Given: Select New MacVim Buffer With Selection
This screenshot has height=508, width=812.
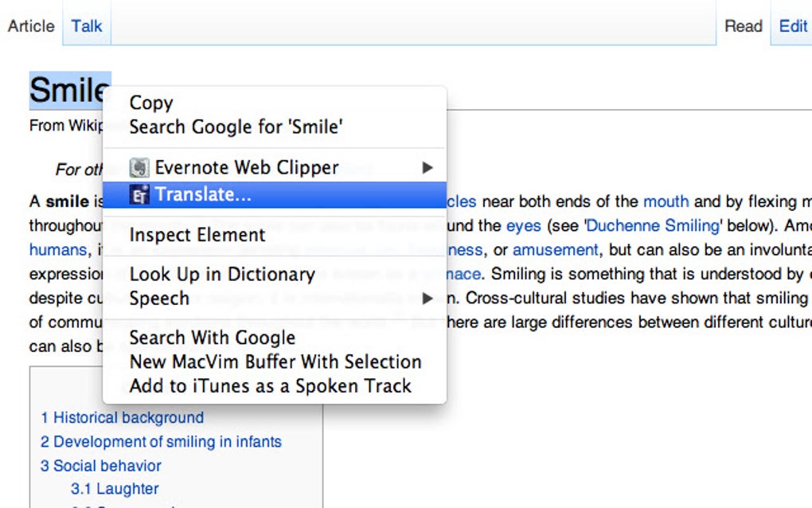Looking at the screenshot, I should point(275,361).
